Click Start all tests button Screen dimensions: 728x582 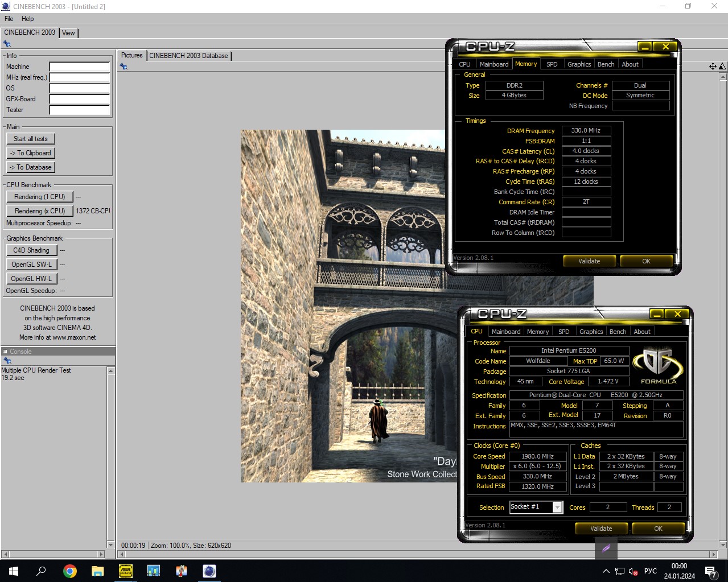coord(31,139)
